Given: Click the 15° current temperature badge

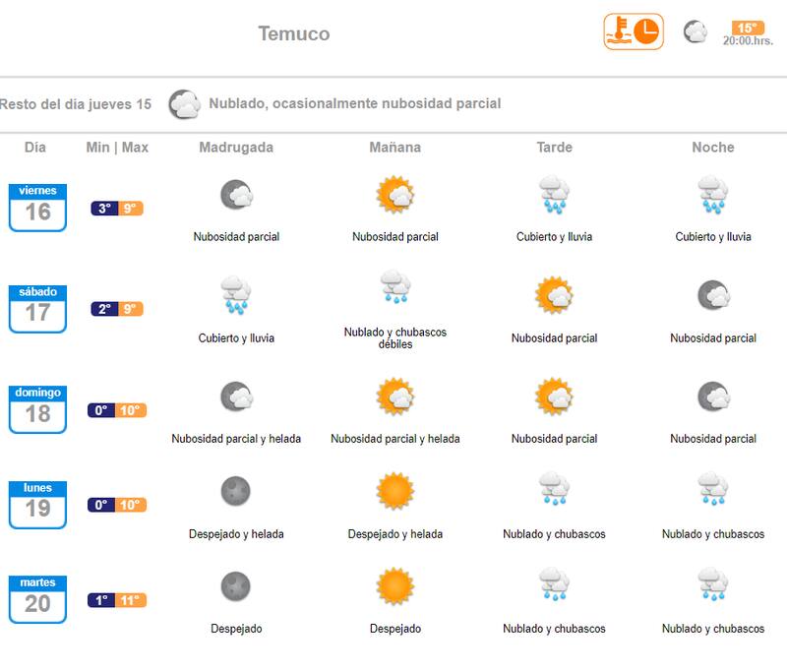Looking at the screenshot, I should 748,28.
